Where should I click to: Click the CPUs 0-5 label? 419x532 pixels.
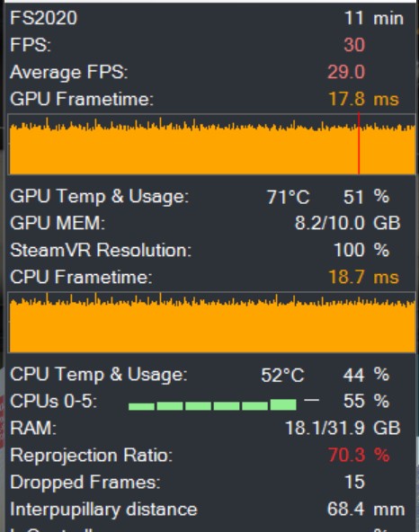54,402
